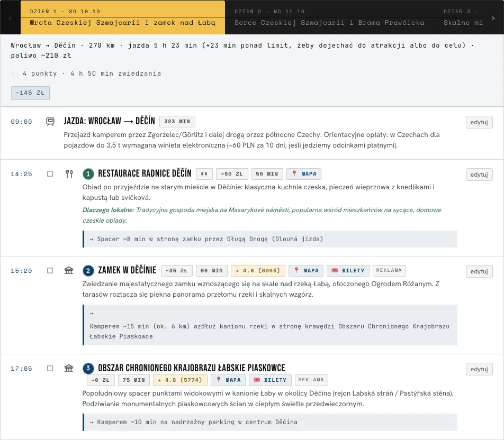This screenshot has width=504, height=440.
Task: Click the museum icon beside Obszar Chronionego Krajobrazu
Action: tap(69, 368)
